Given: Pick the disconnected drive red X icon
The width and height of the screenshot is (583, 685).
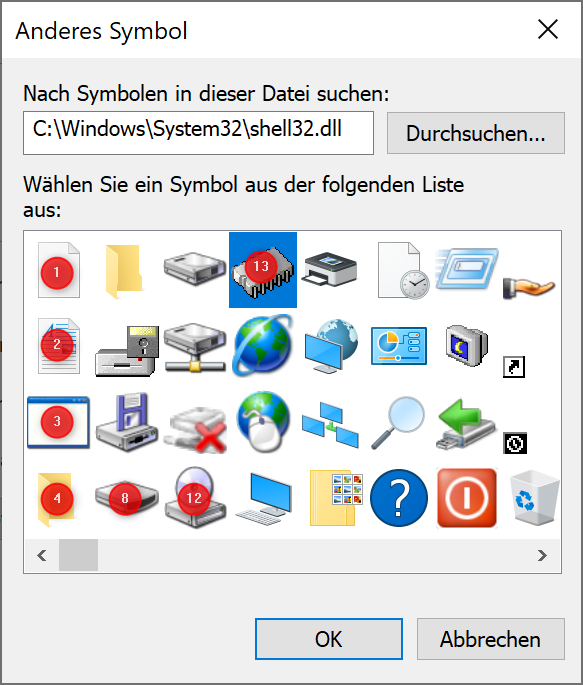Looking at the screenshot, I should click(196, 430).
